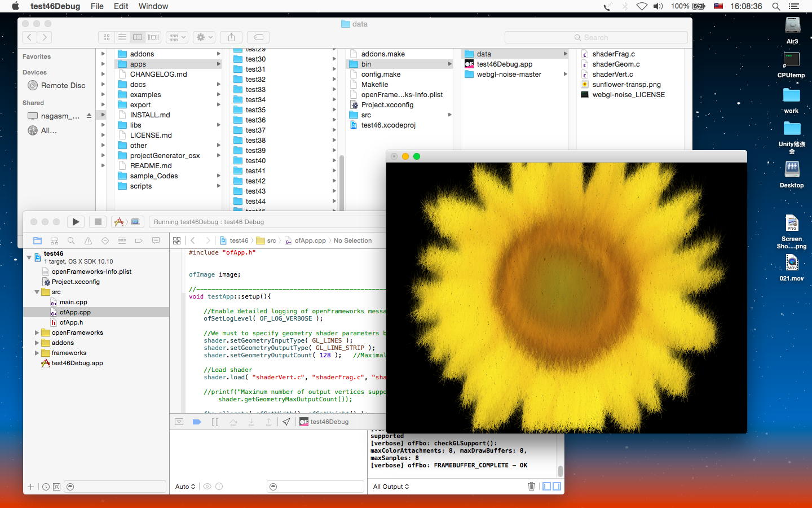Open the Breakpoint navigator icon
The width and height of the screenshot is (812, 508).
(139, 240)
